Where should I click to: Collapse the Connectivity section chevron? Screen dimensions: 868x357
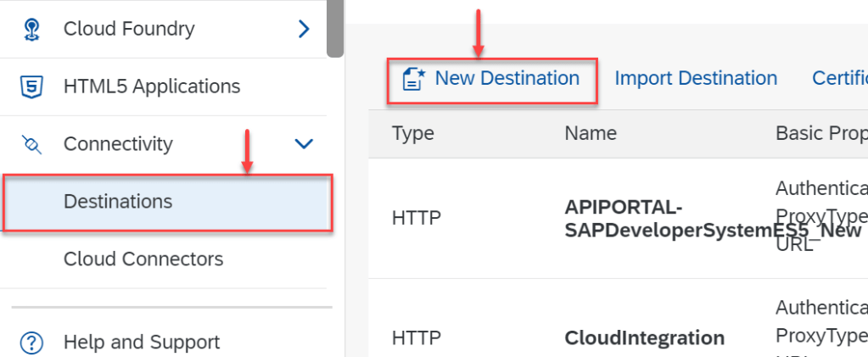[x=304, y=144]
